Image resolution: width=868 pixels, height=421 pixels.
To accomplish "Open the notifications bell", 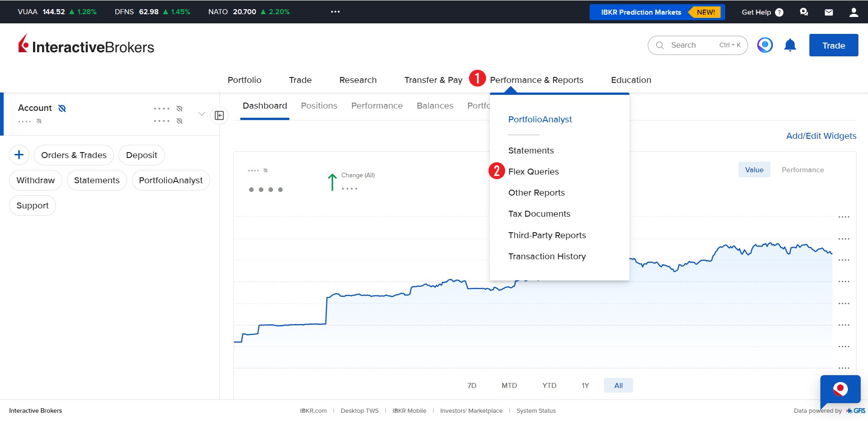I will point(790,45).
